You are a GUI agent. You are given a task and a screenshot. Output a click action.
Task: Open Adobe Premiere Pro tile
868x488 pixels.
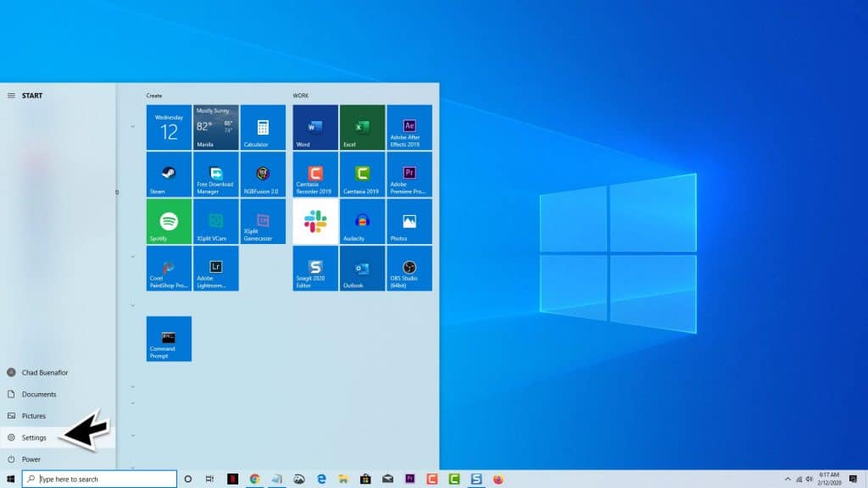[x=409, y=175]
